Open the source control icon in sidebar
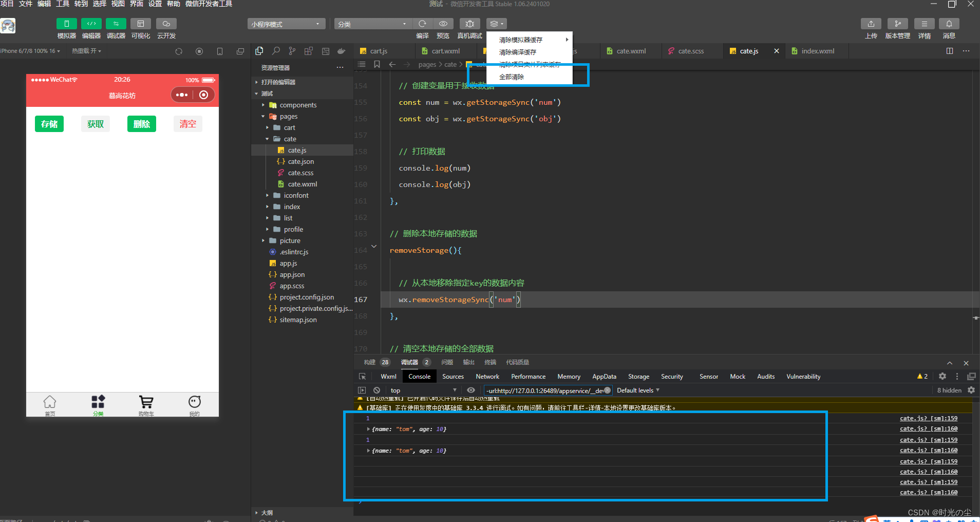980x522 pixels. (x=292, y=51)
